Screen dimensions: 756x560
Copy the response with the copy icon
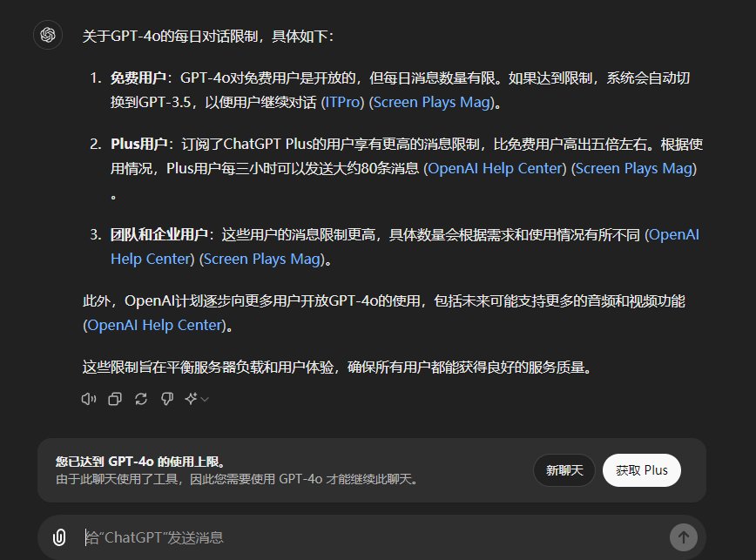115,399
